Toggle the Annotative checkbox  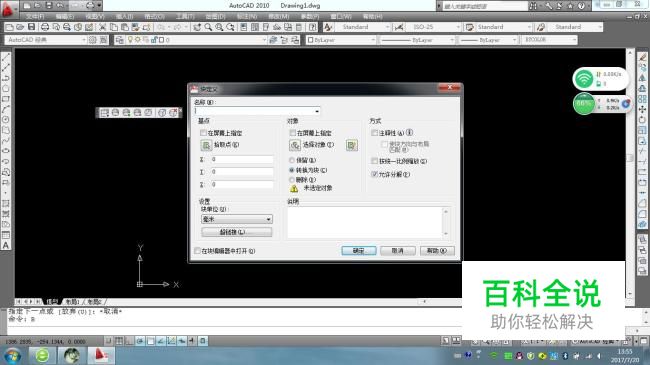click(375, 133)
